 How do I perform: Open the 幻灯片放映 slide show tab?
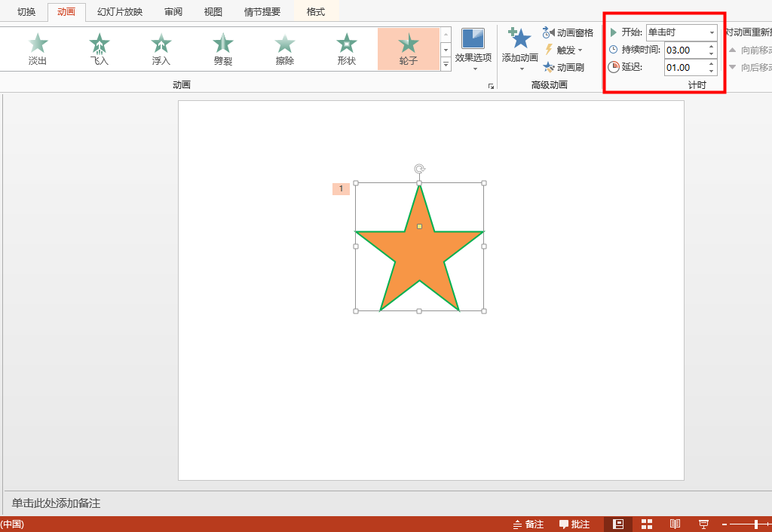click(120, 12)
